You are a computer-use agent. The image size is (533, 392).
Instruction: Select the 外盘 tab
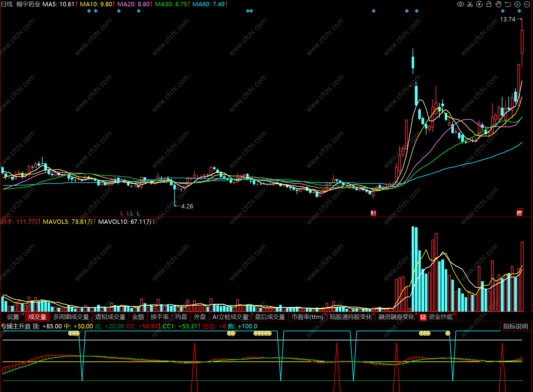(200, 317)
